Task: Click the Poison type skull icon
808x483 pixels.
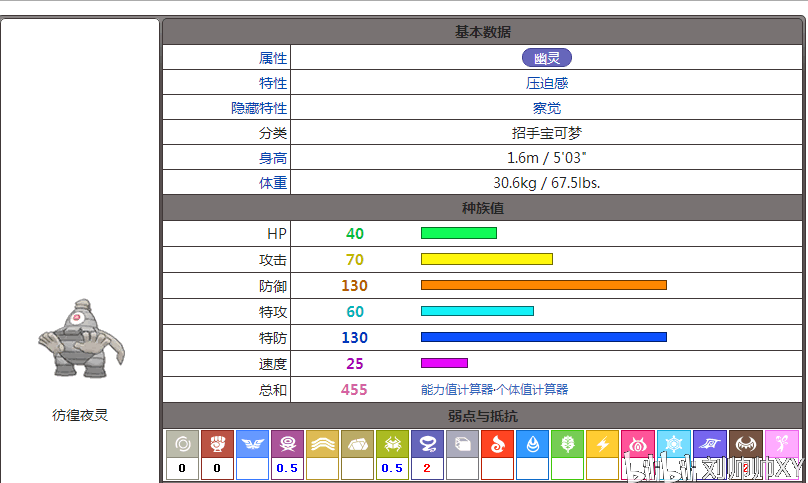Action: click(287, 444)
